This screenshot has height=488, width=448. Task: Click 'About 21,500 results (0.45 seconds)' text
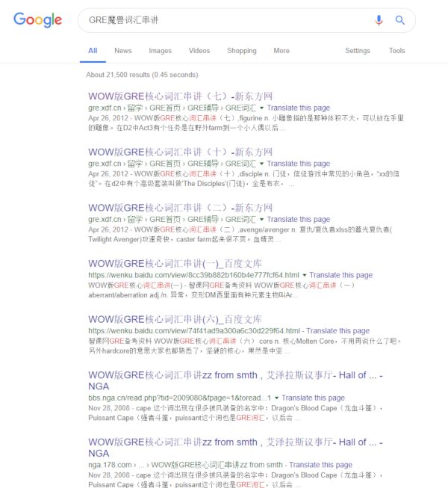142,75
